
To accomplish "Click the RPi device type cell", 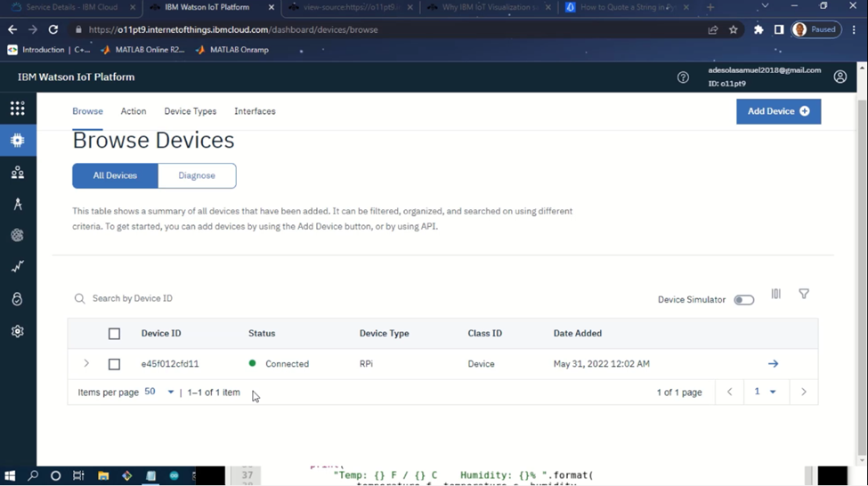I will pos(366,364).
